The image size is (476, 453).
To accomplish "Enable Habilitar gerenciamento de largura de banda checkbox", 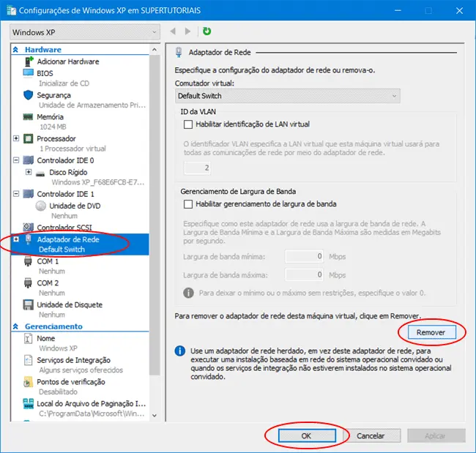I will [188, 204].
